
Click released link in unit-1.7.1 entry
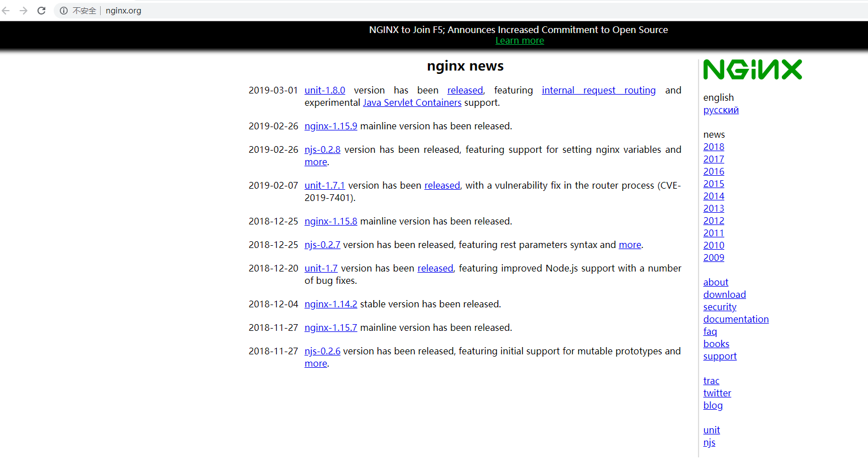[x=442, y=185]
